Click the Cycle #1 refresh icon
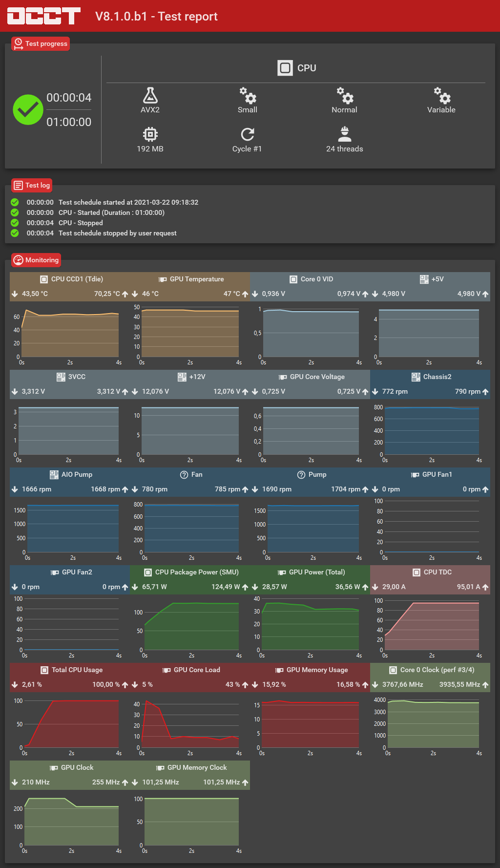 (248, 134)
